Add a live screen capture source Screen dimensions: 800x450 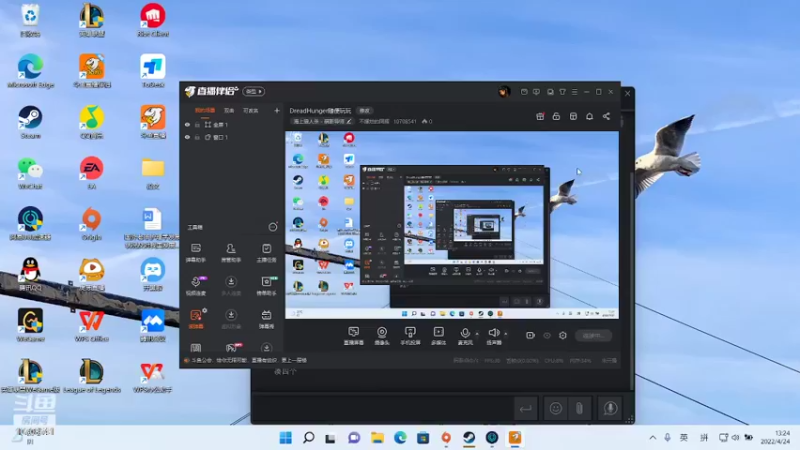pyautogui.click(x=354, y=336)
